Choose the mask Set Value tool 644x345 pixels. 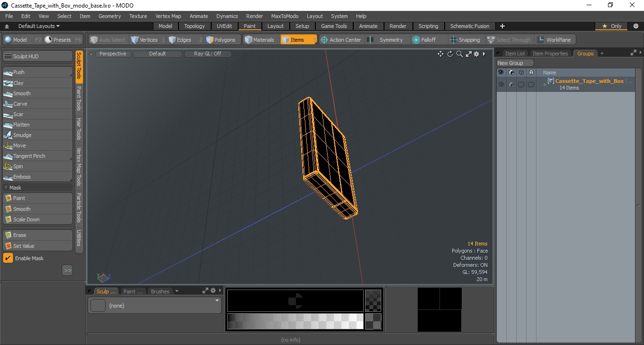(37, 246)
